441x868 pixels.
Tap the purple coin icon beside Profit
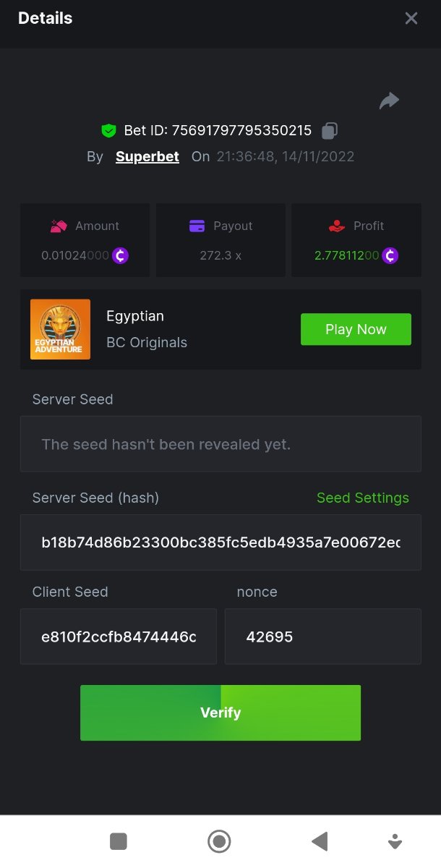pyautogui.click(x=390, y=255)
